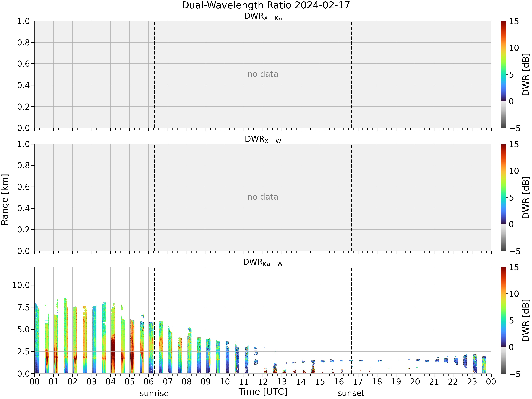The height and width of the screenshot is (399, 532).
Task: Click the 10.0 km range tick label
Action: pos(21,285)
